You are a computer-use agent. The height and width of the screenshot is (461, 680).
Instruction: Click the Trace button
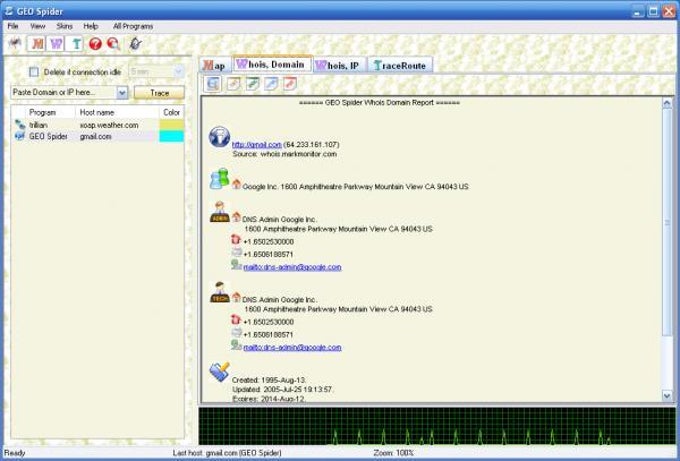159,92
